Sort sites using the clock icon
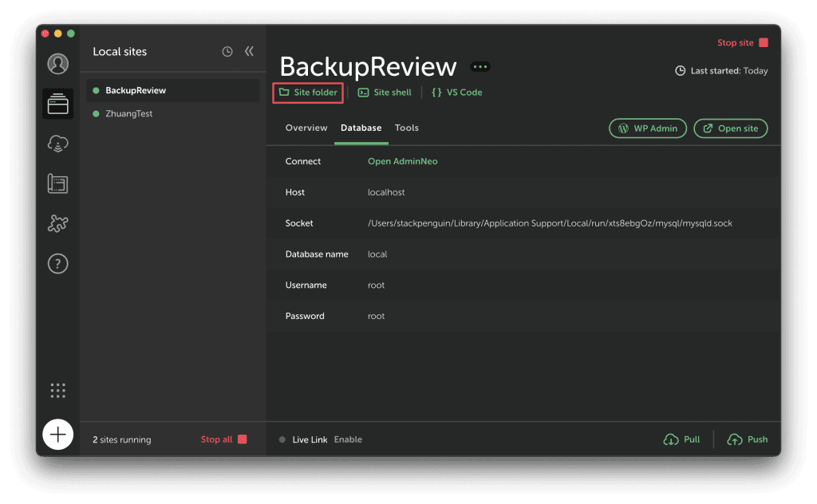The image size is (817, 504). [227, 52]
